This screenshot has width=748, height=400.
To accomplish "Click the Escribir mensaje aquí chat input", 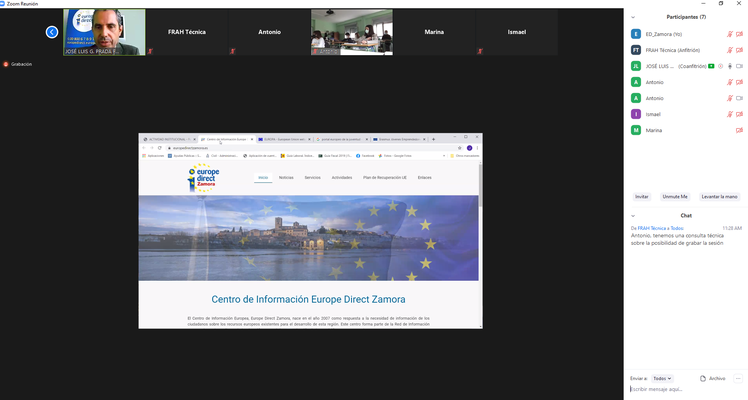I will 686,389.
